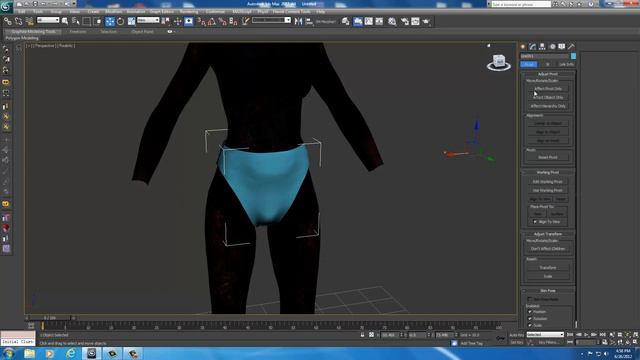Select the Select and Link tool
The image size is (640, 360).
coord(7,21)
